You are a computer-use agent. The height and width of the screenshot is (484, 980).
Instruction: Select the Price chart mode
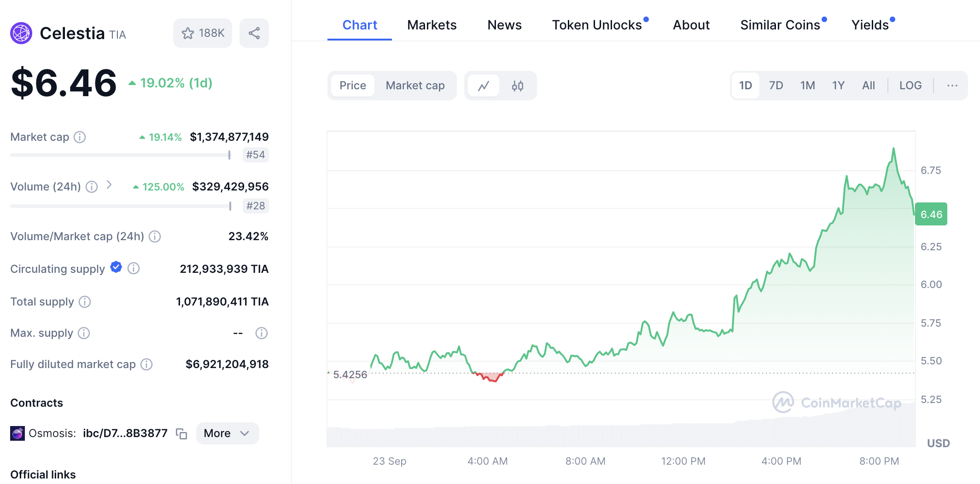353,86
